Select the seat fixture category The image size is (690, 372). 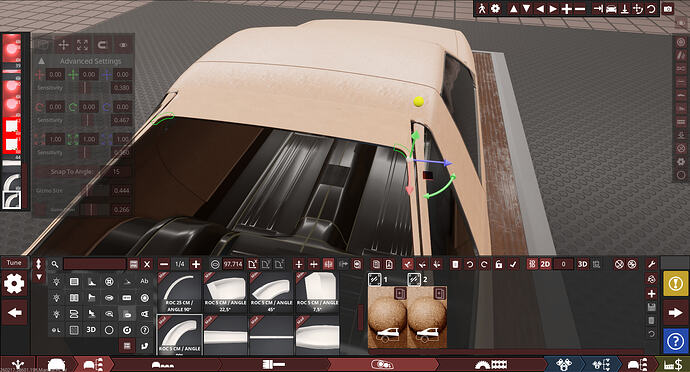pyautogui.click(x=92, y=313)
